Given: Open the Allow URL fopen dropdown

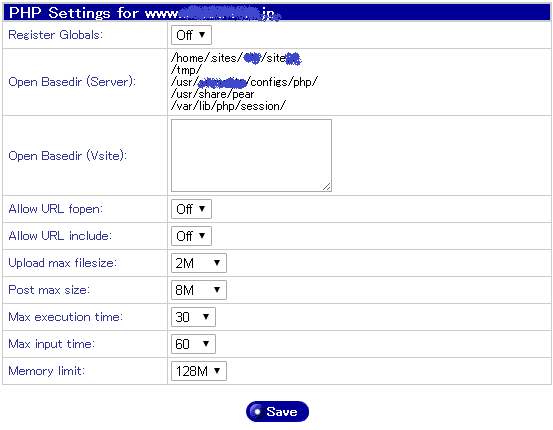Looking at the screenshot, I should pyautogui.click(x=191, y=209).
